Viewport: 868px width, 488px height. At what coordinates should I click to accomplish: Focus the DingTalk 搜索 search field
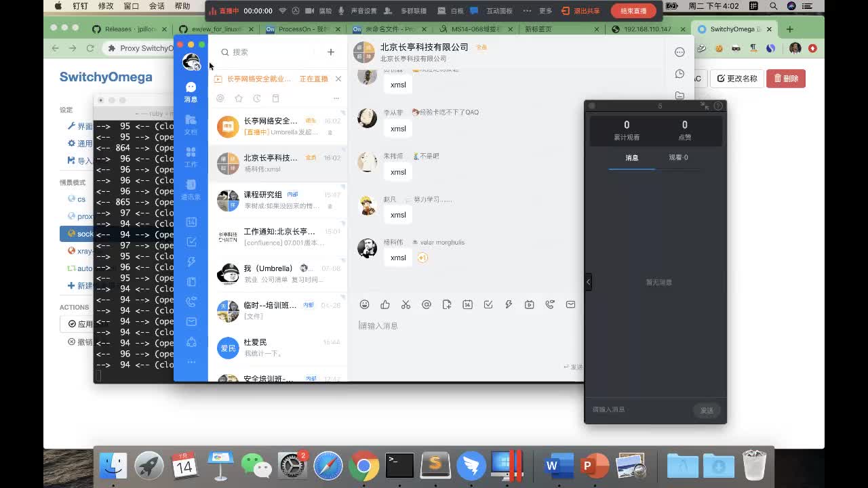[x=268, y=52]
